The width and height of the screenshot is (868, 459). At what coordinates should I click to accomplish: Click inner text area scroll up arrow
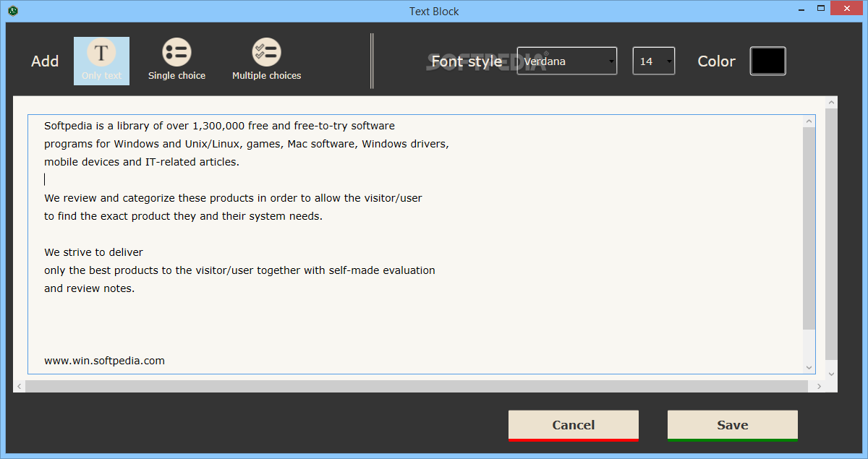[809, 121]
